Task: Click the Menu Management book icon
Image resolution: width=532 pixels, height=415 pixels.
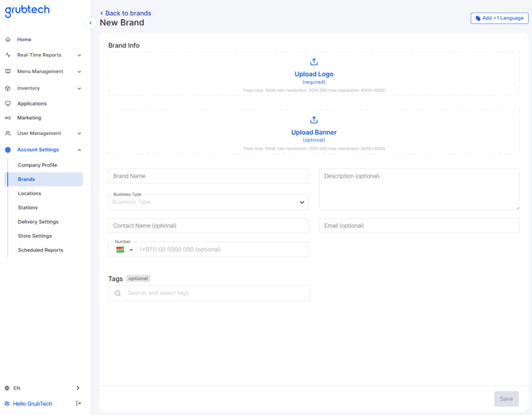Action: (8, 71)
